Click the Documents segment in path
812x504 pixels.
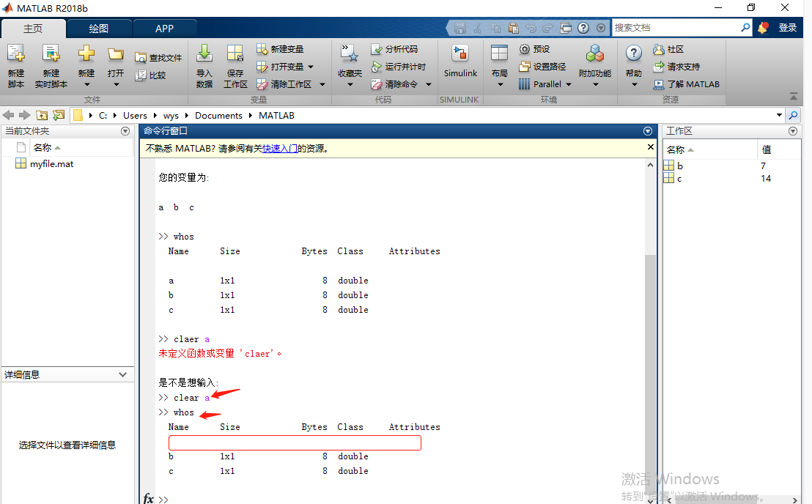pyautogui.click(x=218, y=116)
